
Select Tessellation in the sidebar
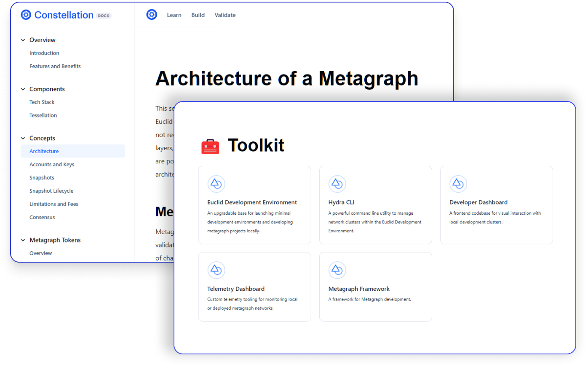click(x=43, y=115)
